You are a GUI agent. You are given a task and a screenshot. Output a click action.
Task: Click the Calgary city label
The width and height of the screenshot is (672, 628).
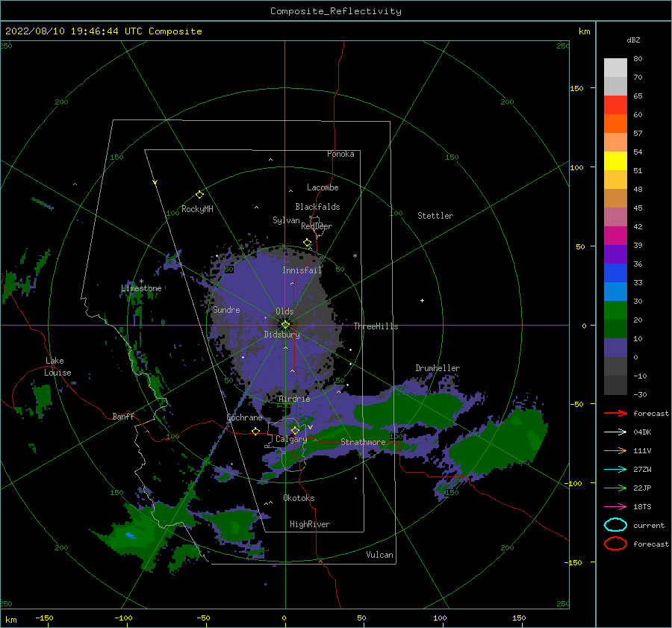tap(291, 439)
